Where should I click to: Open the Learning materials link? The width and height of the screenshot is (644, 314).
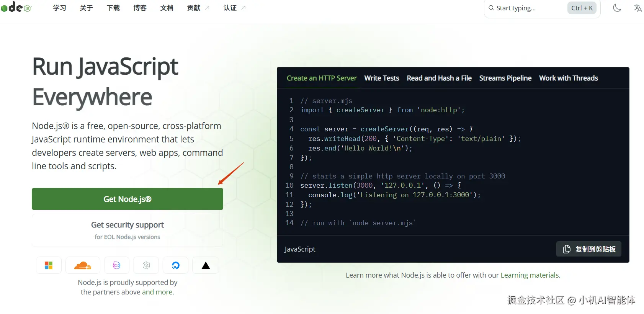click(530, 275)
